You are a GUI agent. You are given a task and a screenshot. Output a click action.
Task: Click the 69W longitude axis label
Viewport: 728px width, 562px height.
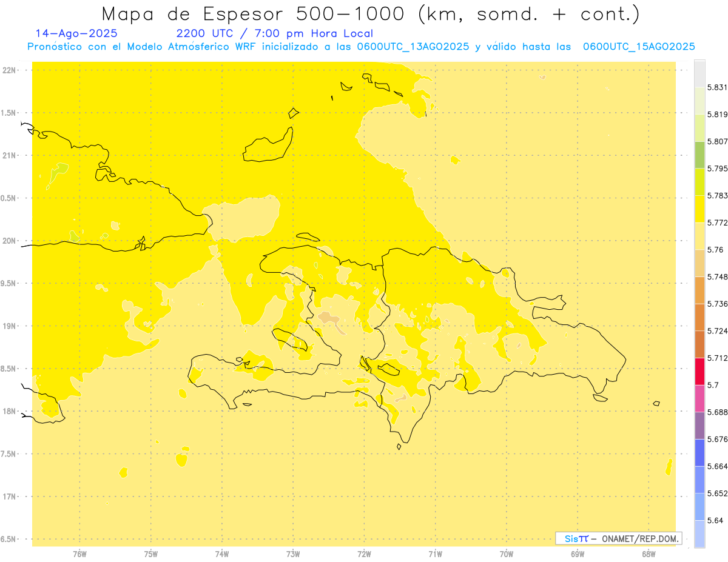coord(578,554)
